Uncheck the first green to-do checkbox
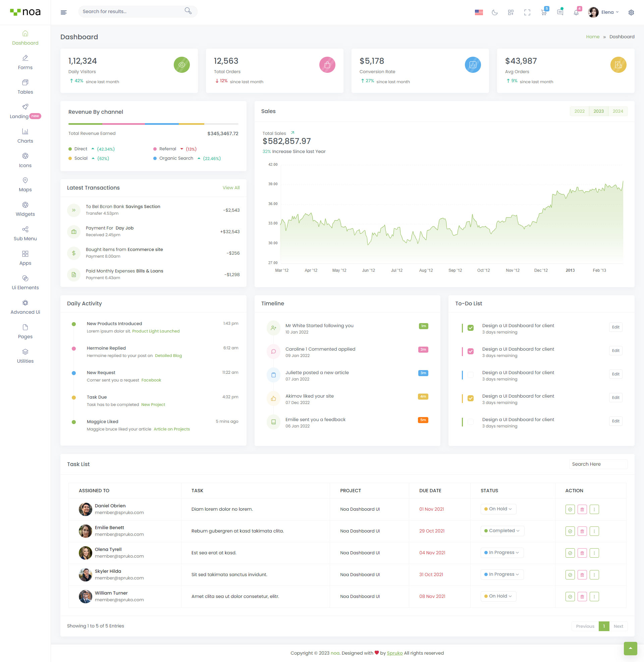 [470, 328]
